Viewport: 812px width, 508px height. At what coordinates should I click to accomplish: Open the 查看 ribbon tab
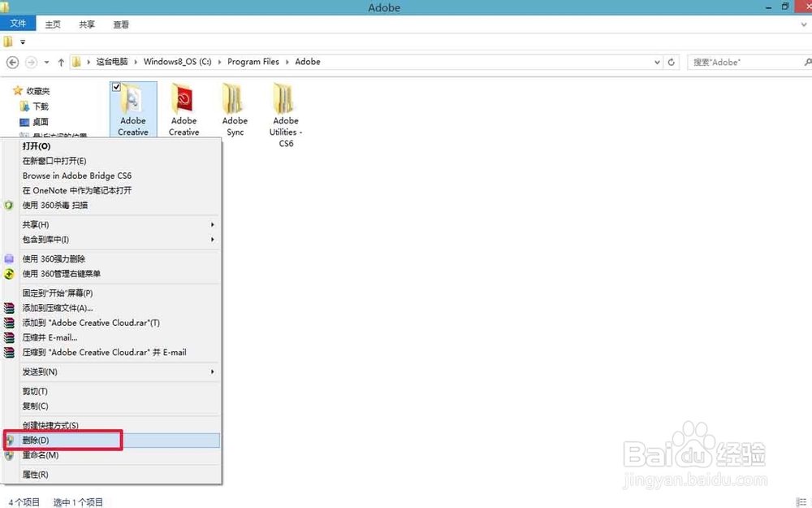121,24
